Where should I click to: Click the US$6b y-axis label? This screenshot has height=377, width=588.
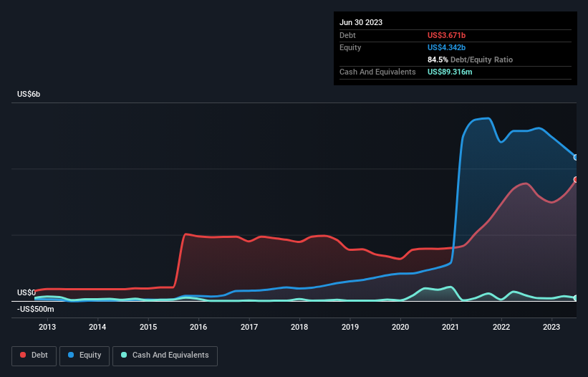point(29,94)
